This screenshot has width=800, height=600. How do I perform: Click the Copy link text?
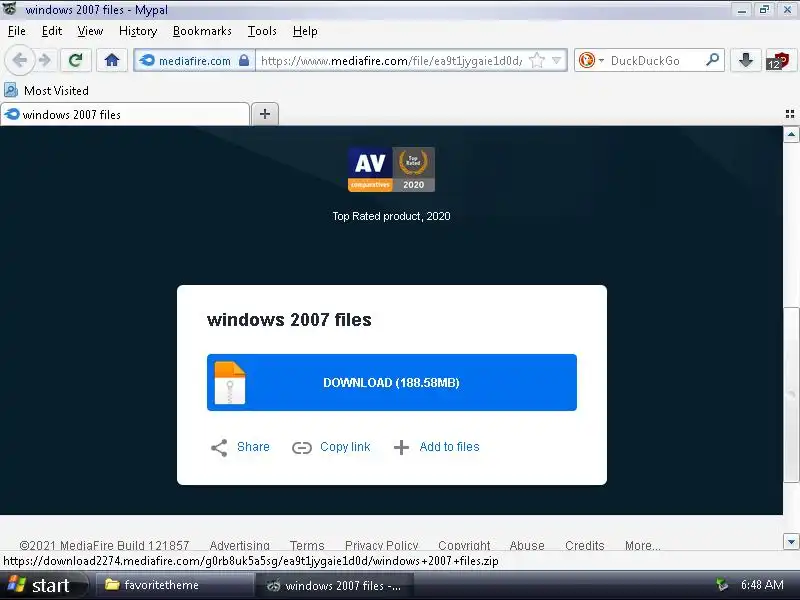(x=345, y=447)
